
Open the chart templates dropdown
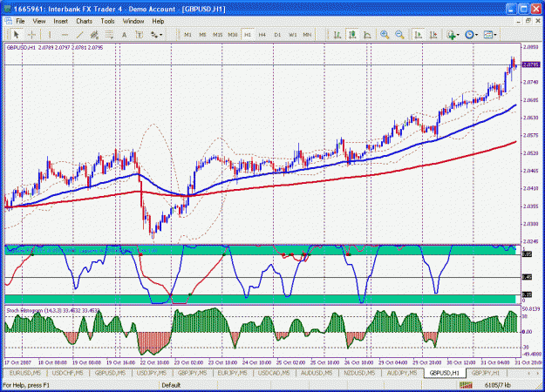pyautogui.click(x=490, y=35)
